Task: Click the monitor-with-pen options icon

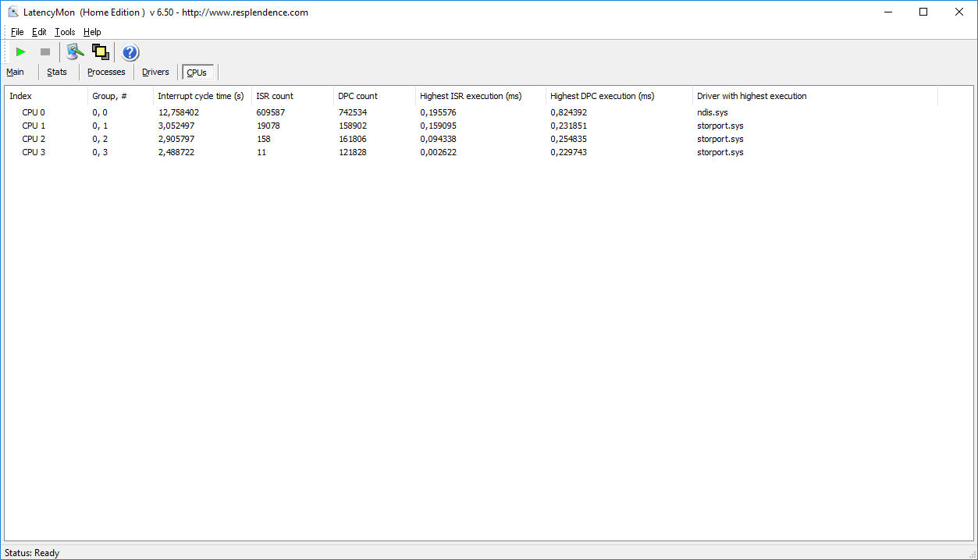Action: 75,52
